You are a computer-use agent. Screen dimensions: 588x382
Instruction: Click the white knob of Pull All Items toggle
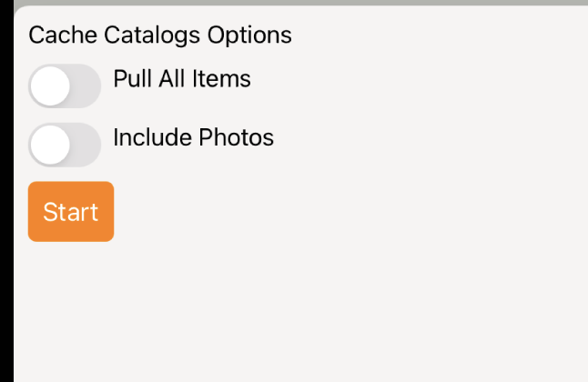pos(50,85)
